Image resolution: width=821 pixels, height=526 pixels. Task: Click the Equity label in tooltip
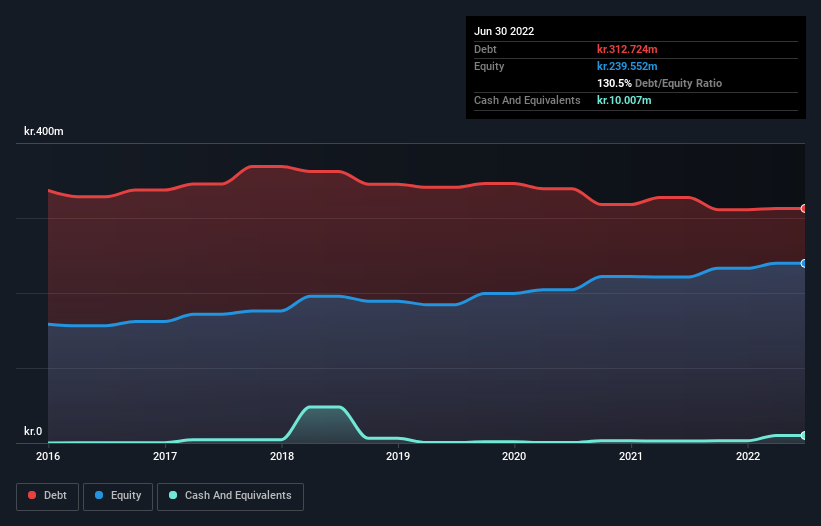point(489,66)
